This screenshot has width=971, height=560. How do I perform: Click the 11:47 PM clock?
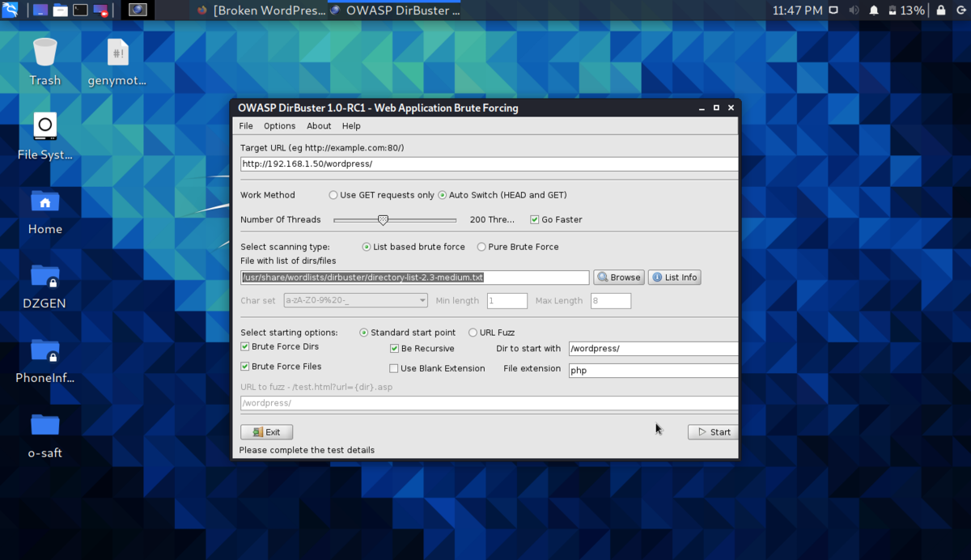click(797, 11)
